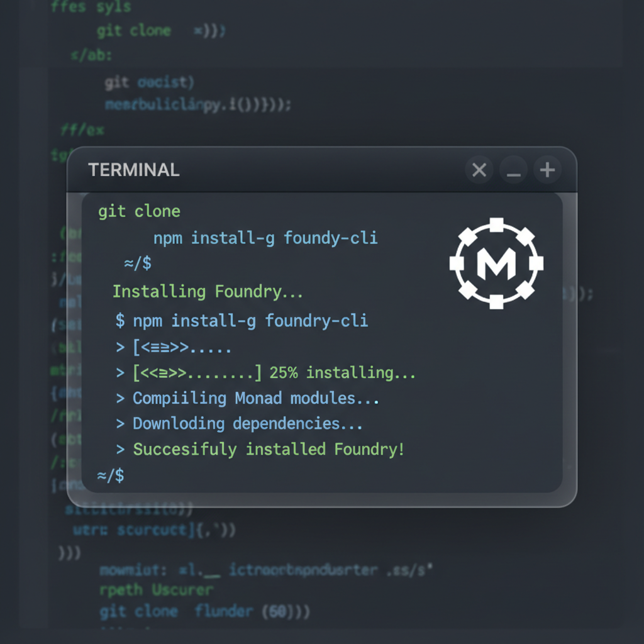Click the Succesifuly installed Foundry! message
This screenshot has height=644, width=644.
pyautogui.click(x=268, y=449)
